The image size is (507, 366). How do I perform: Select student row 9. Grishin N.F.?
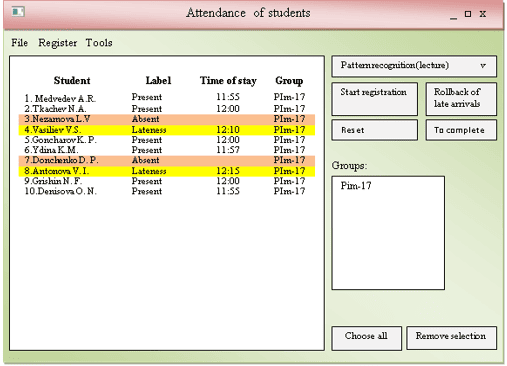(167, 181)
